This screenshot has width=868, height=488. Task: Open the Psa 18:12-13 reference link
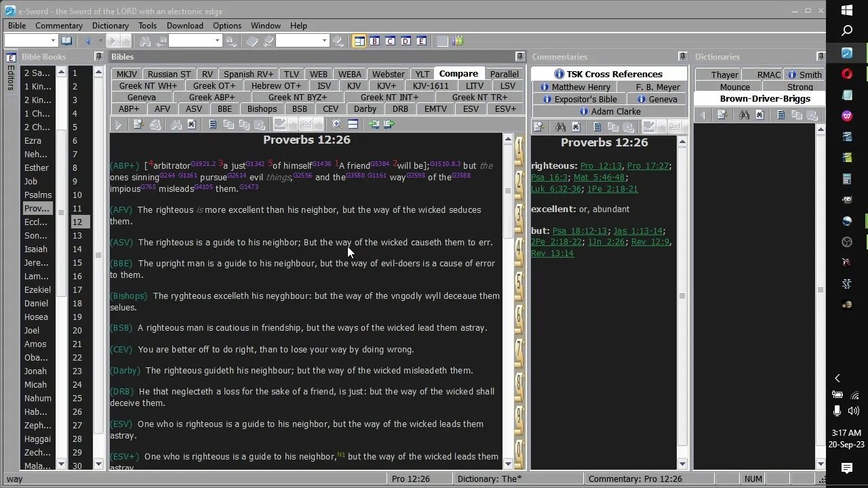tap(580, 230)
